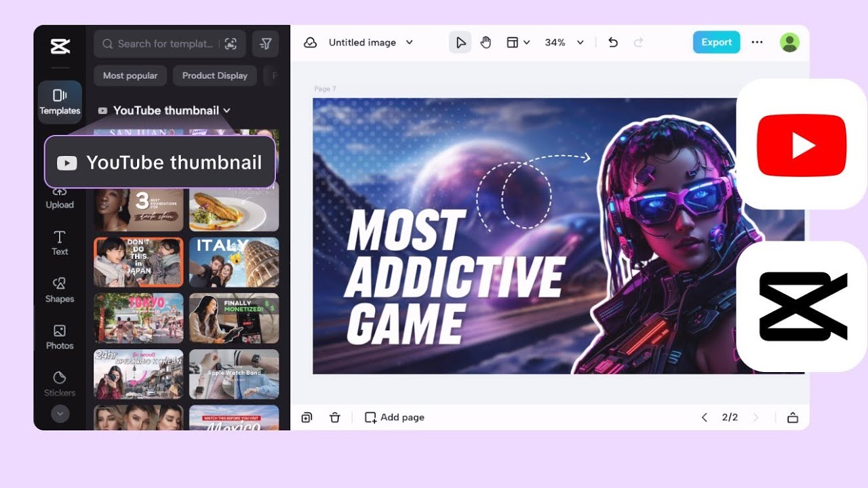Screen dimensions: 868x488
Task: Click the Export button
Action: point(716,42)
